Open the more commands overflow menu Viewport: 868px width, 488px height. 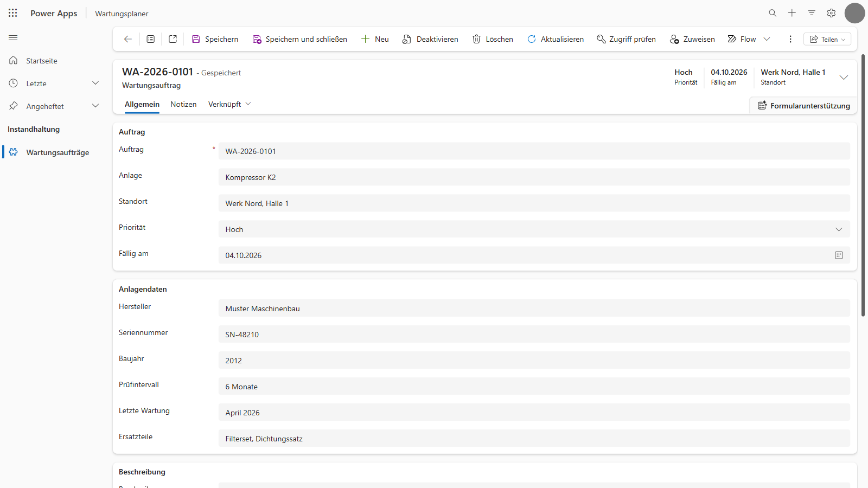point(790,39)
